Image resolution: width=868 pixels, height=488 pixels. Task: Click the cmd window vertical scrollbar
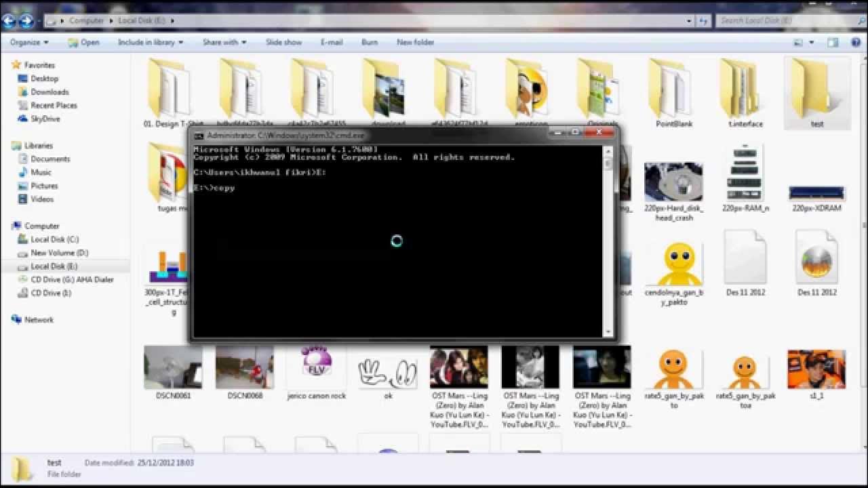click(x=608, y=241)
